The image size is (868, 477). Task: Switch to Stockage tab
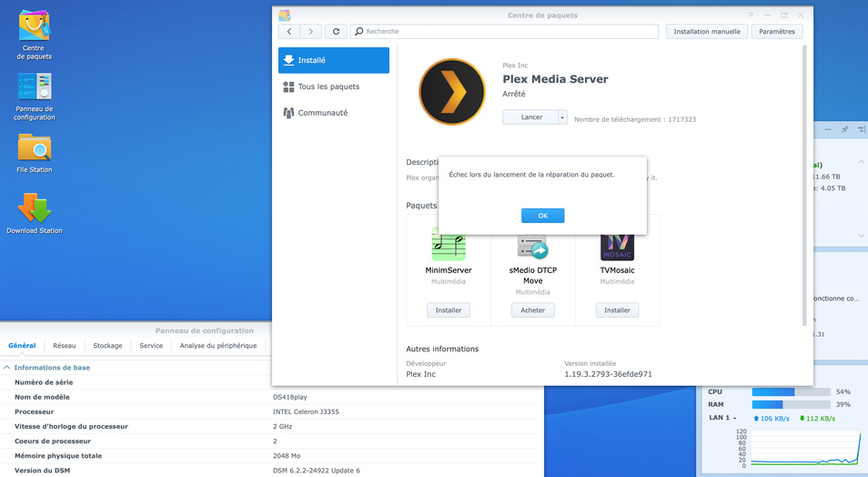click(107, 346)
